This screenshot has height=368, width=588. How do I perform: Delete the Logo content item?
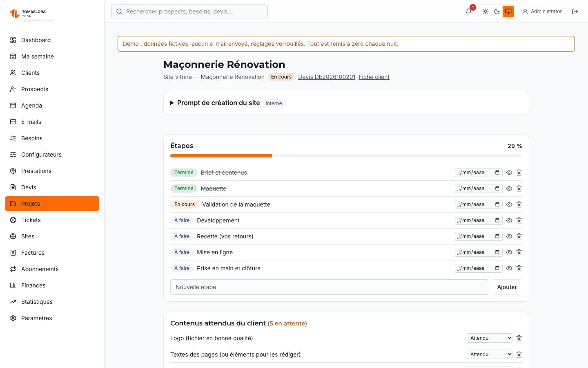[519, 338]
